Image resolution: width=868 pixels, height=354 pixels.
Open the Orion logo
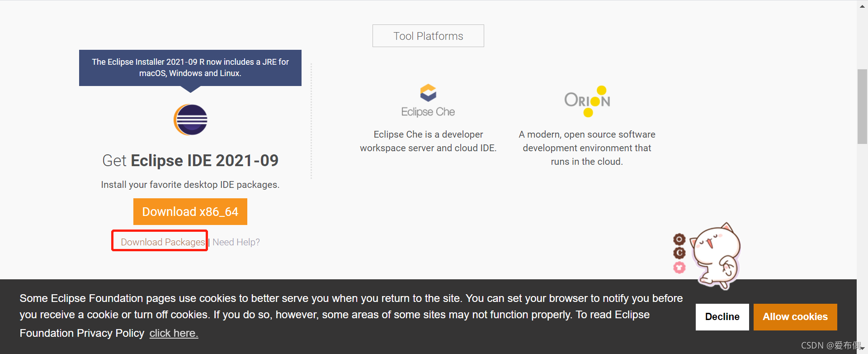pyautogui.click(x=587, y=101)
